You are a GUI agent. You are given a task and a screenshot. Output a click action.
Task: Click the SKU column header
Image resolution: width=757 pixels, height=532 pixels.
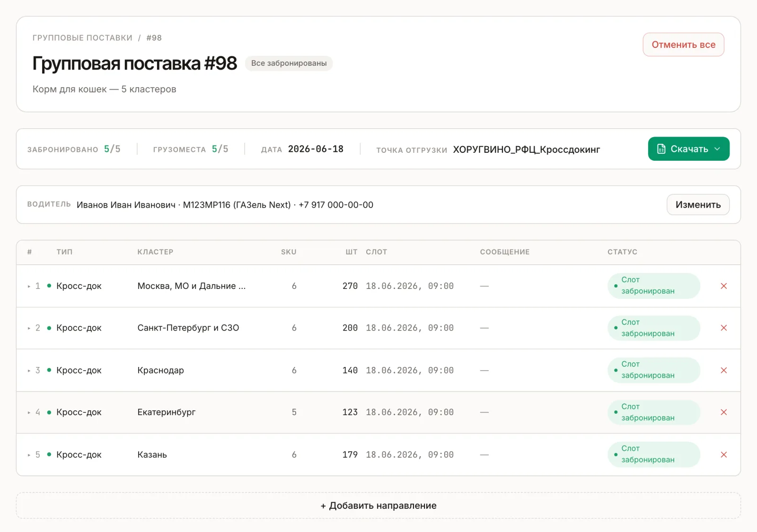pyautogui.click(x=289, y=252)
